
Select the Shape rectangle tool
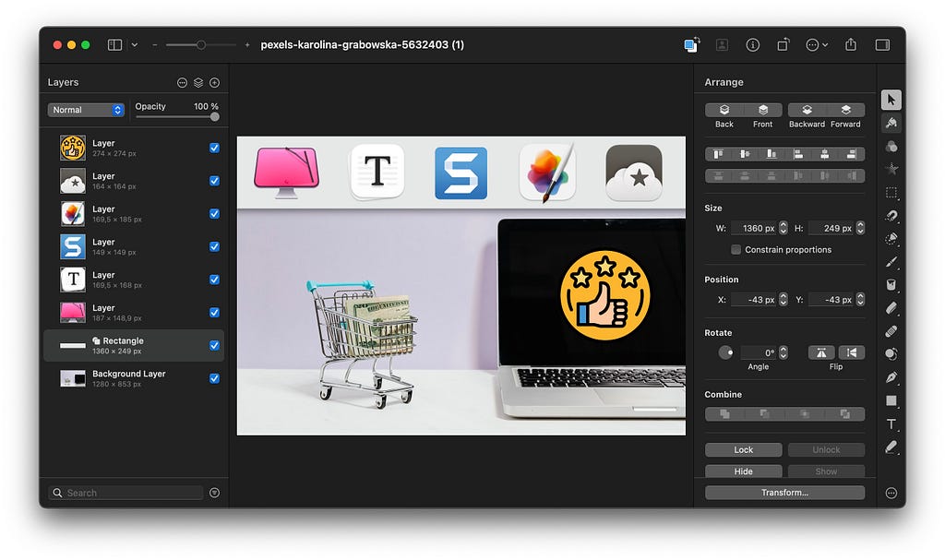[x=891, y=400]
